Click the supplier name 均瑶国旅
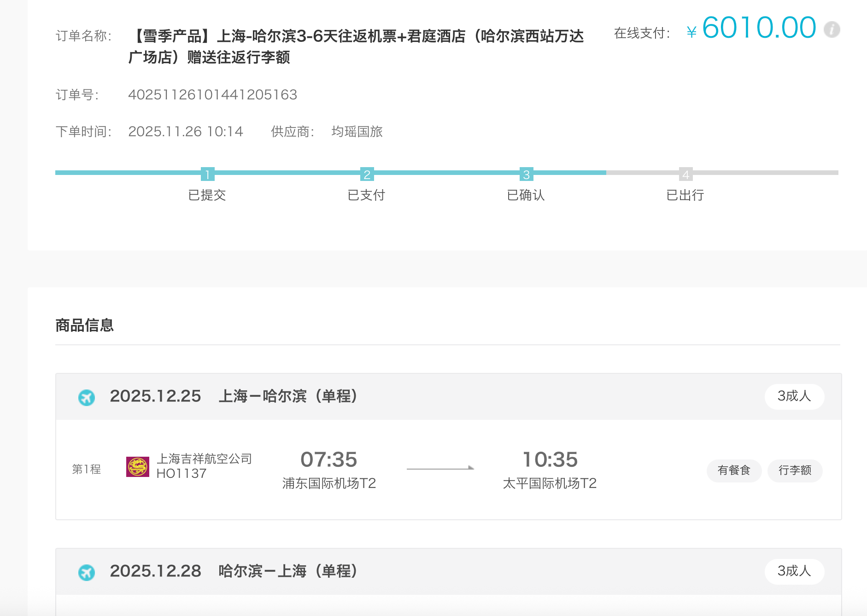Image resolution: width=867 pixels, height=616 pixels. [x=357, y=132]
